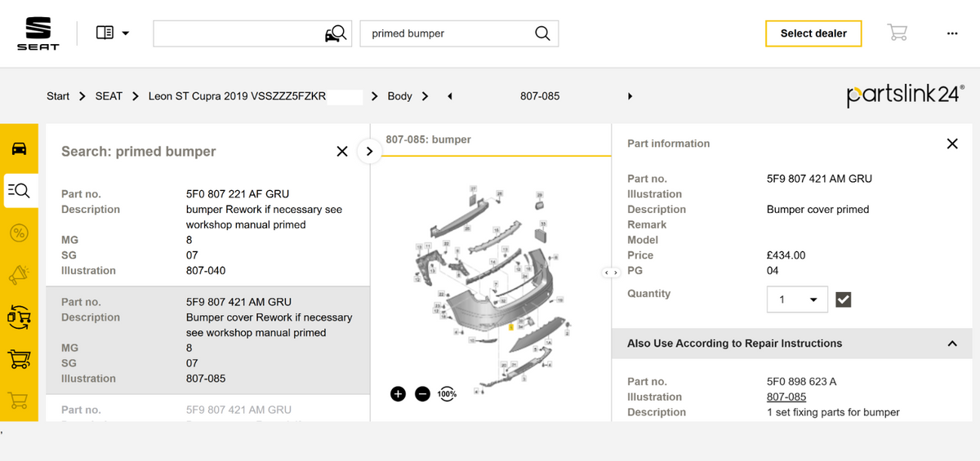Viewport: 980px width, 461px height.
Task: Open the search list sidebar icon
Action: click(x=19, y=191)
